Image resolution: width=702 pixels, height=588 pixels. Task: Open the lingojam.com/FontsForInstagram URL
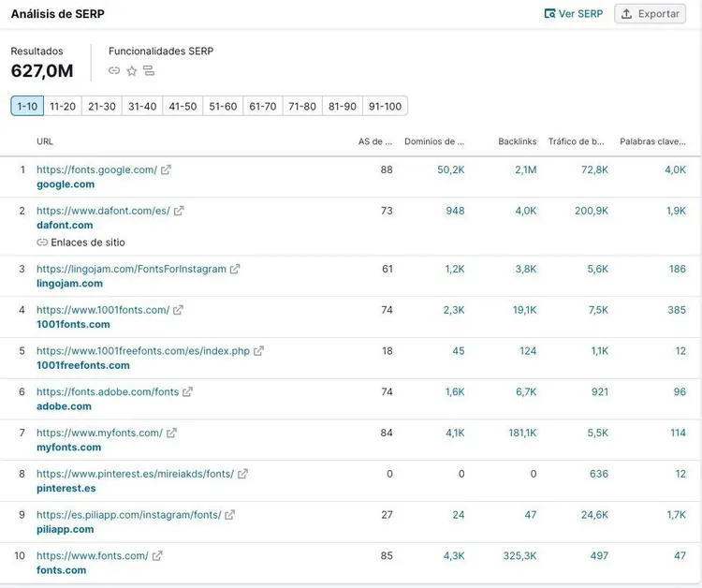pos(131,269)
